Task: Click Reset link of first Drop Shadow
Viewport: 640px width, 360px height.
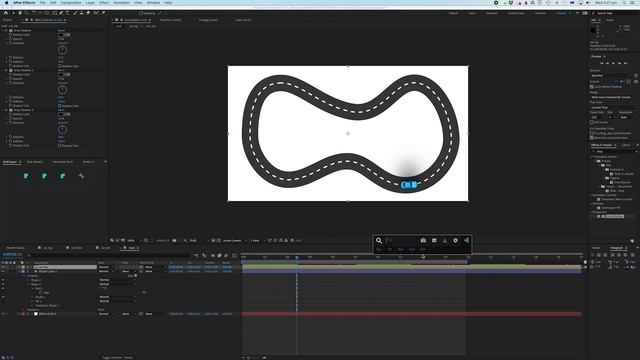Action: click(61, 31)
